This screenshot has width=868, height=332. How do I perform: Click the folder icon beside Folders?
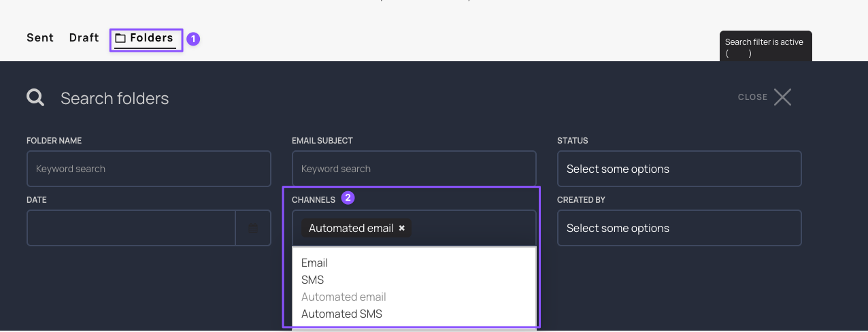click(x=120, y=39)
